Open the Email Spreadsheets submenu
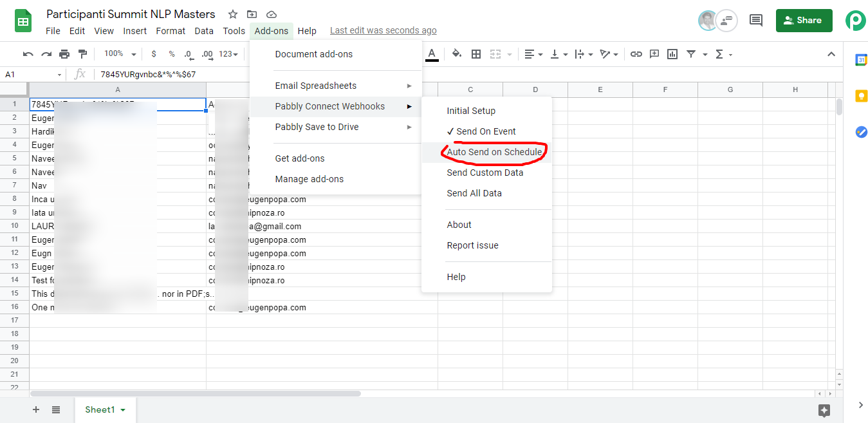This screenshot has height=423, width=868. pyautogui.click(x=335, y=86)
